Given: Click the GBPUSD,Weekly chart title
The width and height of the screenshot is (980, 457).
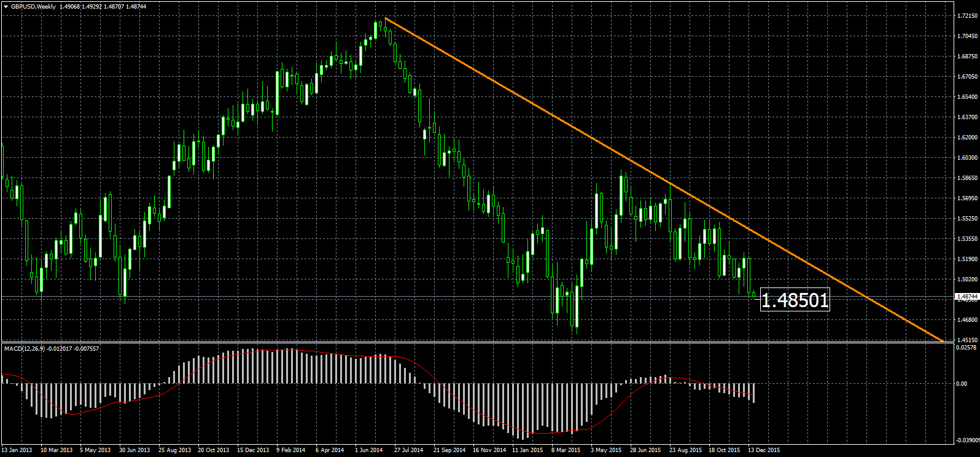Looking at the screenshot, I should (33, 7).
